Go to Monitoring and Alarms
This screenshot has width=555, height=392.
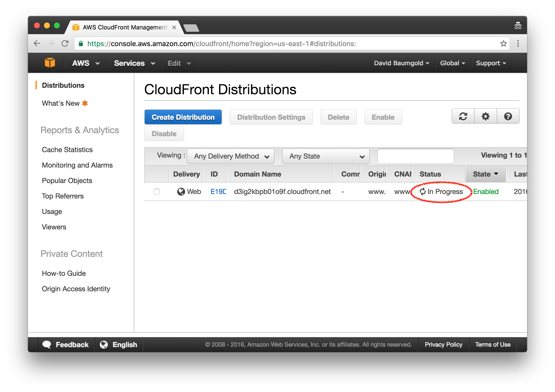coord(77,165)
